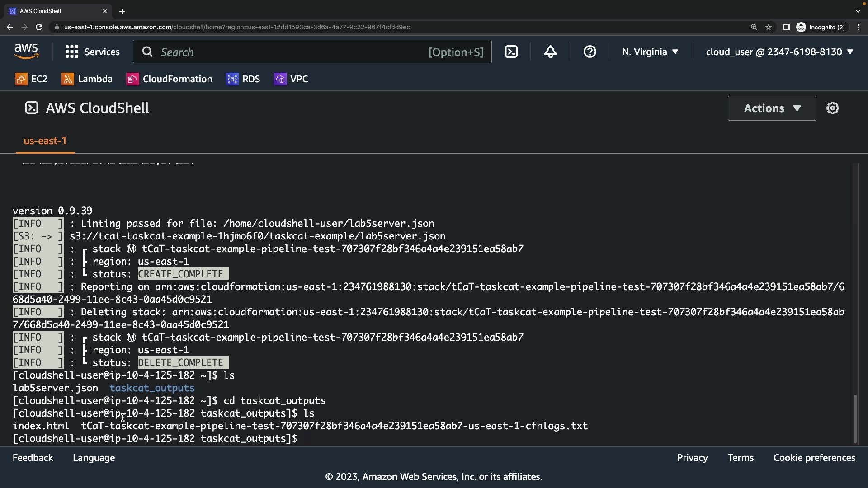The width and height of the screenshot is (868, 488).
Task: Open the help question mark menu
Action: click(x=590, y=52)
